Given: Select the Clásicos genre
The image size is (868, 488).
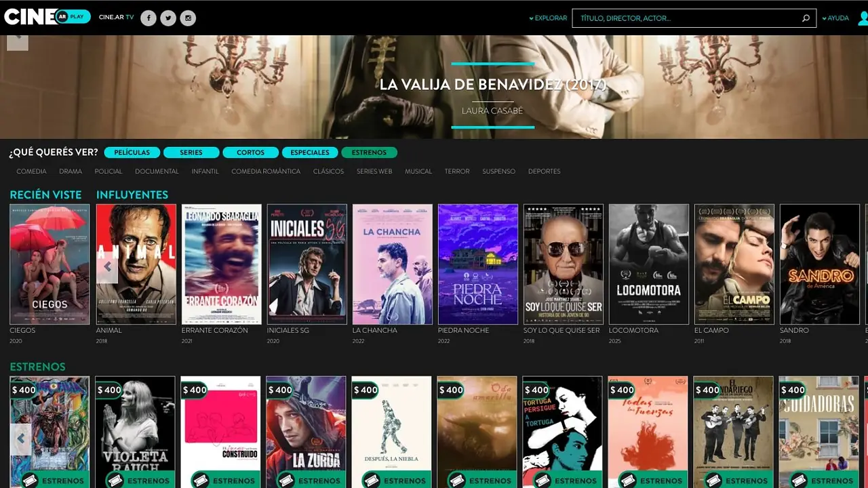Looking at the screenshot, I should click(328, 171).
